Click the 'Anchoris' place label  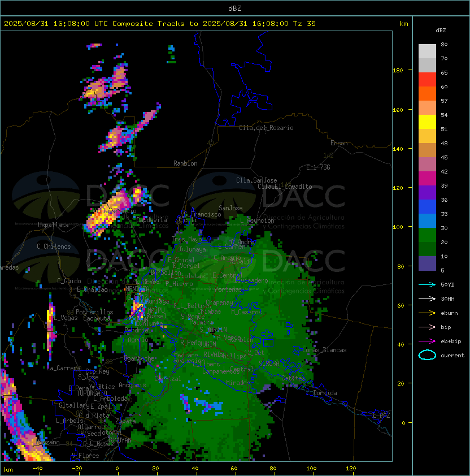[x=132, y=385]
